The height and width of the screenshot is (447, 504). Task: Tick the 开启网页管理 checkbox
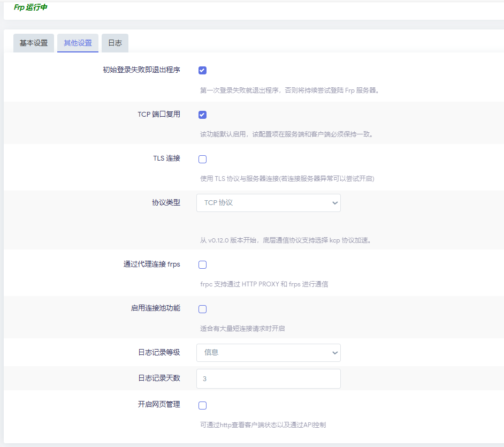click(202, 405)
